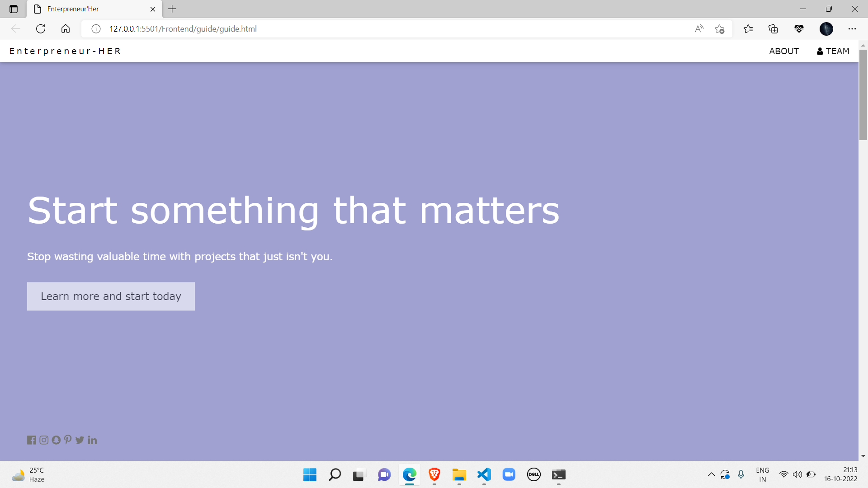Go to browser home page

pyautogui.click(x=66, y=29)
